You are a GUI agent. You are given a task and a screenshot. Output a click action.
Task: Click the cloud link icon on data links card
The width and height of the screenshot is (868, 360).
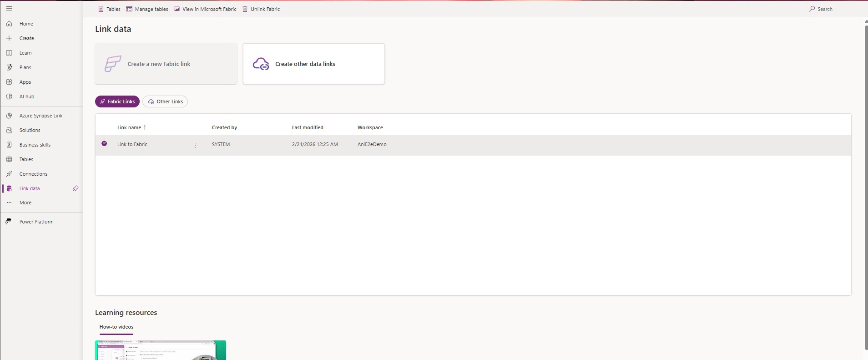pyautogui.click(x=261, y=64)
